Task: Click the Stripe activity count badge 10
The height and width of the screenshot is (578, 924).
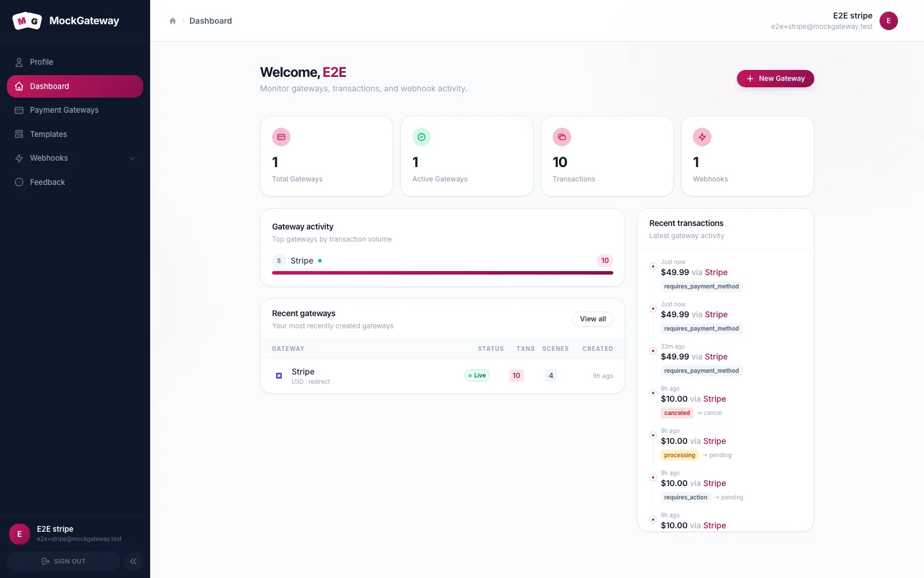Action: (x=605, y=261)
